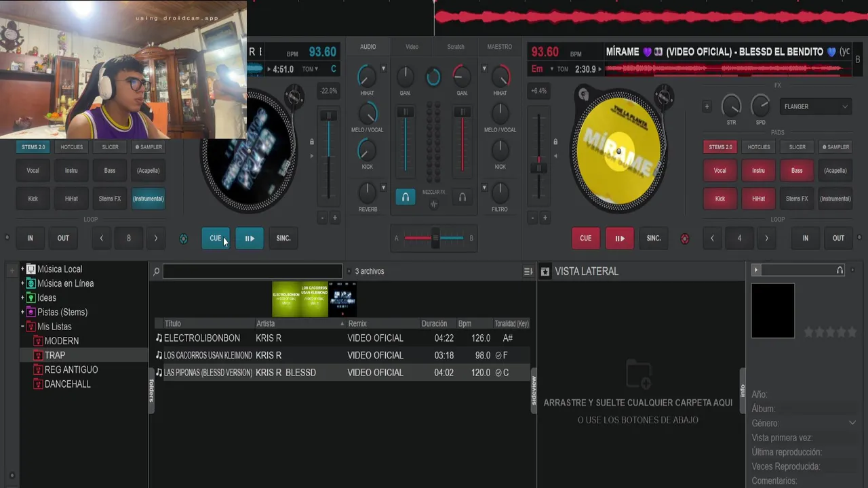The image size is (868, 488).
Task: Toggle play/pause on the right deck
Action: (x=620, y=238)
